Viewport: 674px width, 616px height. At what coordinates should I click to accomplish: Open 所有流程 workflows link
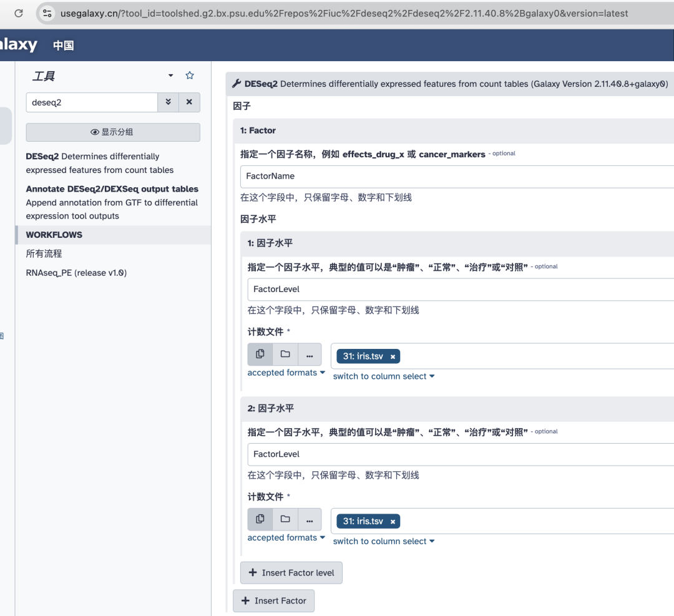[44, 253]
